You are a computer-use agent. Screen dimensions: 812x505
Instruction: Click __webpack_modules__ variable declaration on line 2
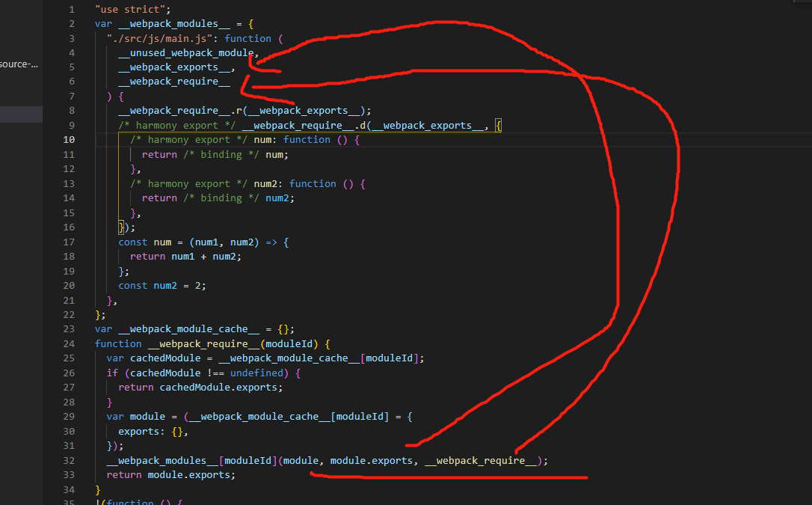click(174, 24)
